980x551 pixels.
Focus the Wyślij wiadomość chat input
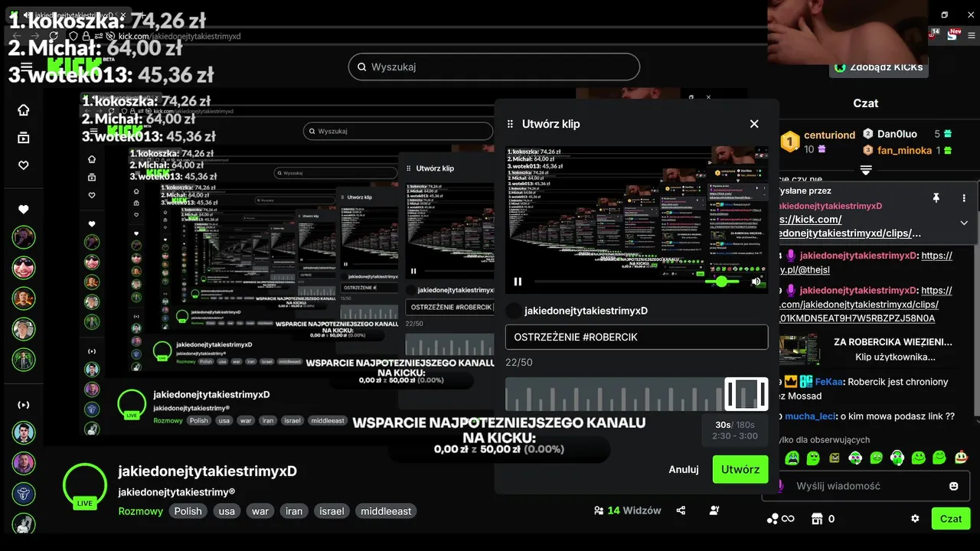pyautogui.click(x=865, y=486)
